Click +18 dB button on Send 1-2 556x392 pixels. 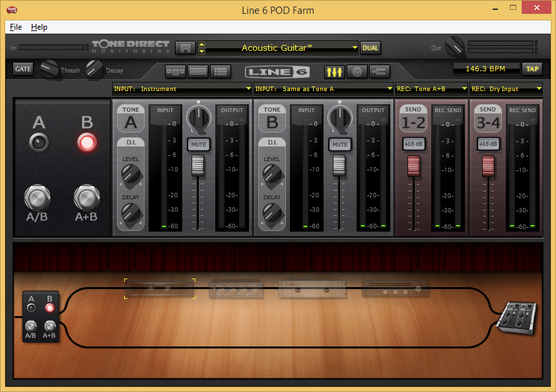point(413,144)
